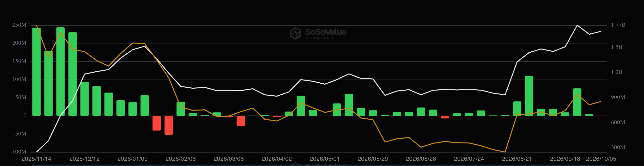Click the -100M left axis label
644x166 pixels.
coord(18,152)
